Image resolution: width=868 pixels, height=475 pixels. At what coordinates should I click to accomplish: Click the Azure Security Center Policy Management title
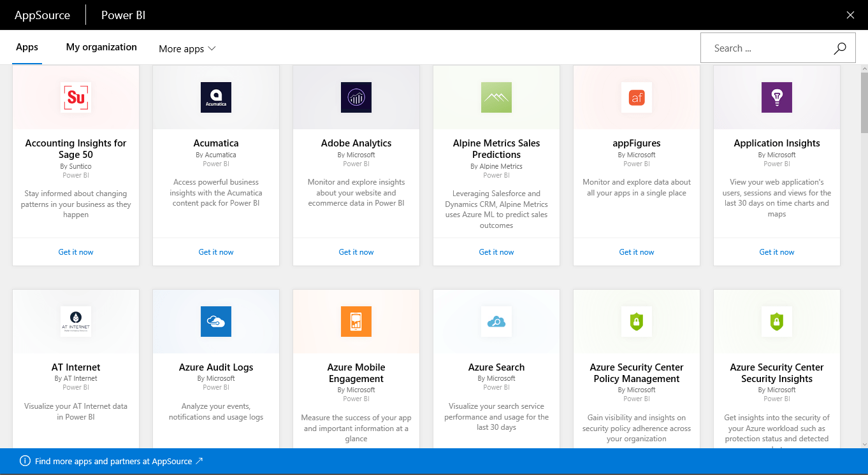637,373
